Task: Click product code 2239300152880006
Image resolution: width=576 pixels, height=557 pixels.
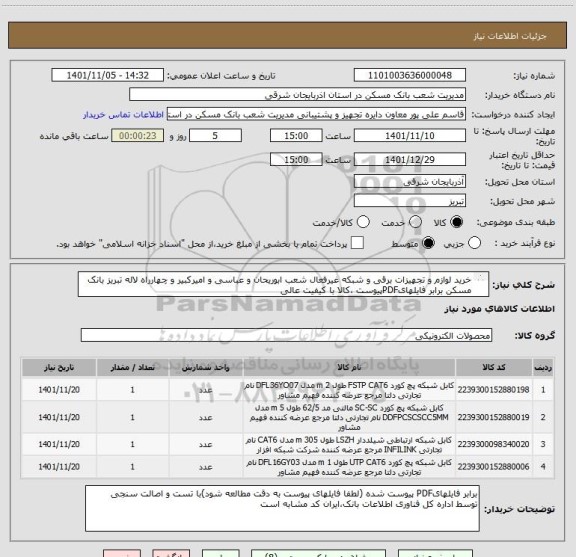Action: (493, 467)
